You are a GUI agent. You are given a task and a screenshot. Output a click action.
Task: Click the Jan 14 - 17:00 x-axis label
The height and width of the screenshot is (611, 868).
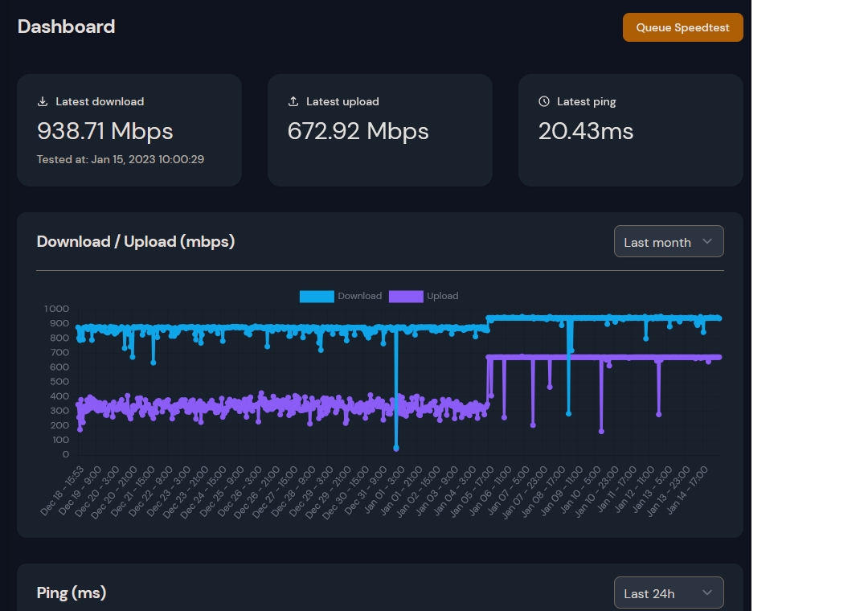click(687, 490)
